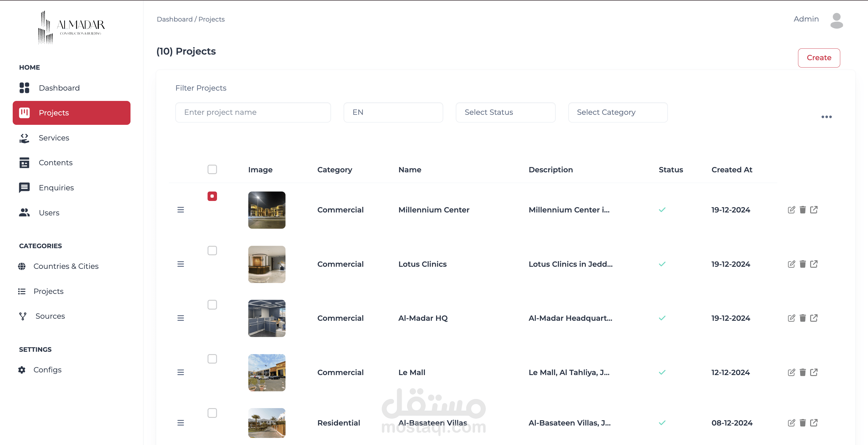Open the Select Status dropdown
Image resolution: width=868 pixels, height=445 pixels.
coord(505,112)
